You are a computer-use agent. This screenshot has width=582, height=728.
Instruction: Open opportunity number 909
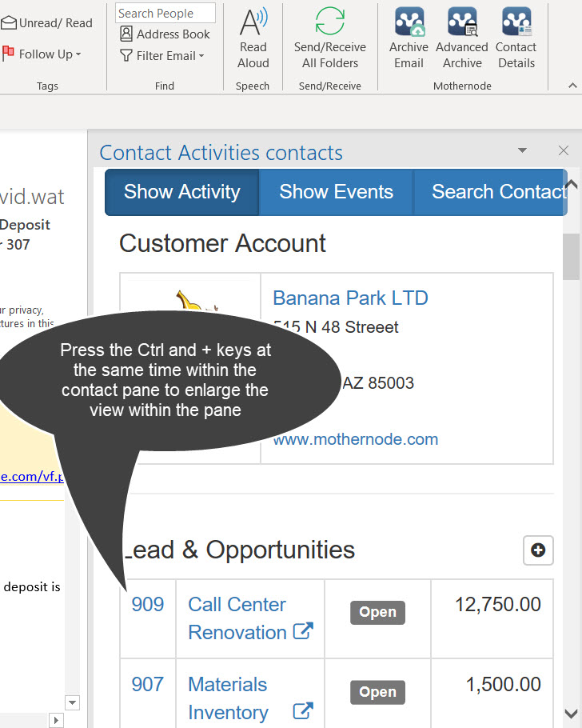pos(148,605)
